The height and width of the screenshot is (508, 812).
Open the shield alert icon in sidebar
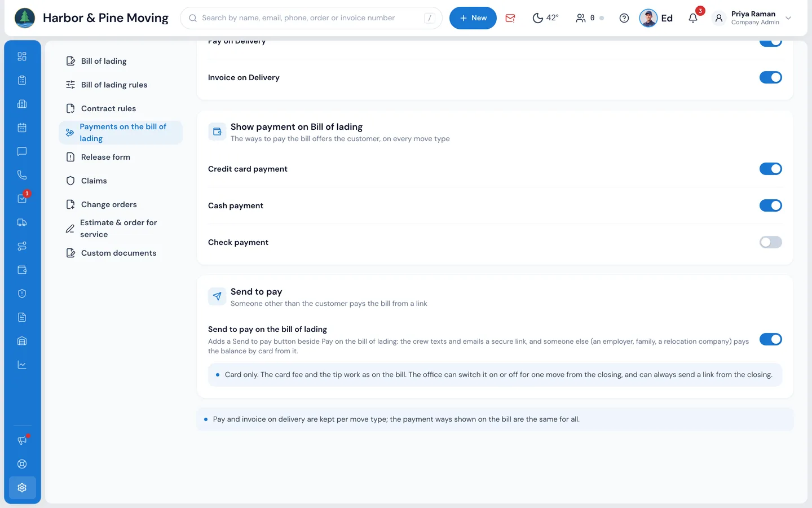pyautogui.click(x=22, y=294)
